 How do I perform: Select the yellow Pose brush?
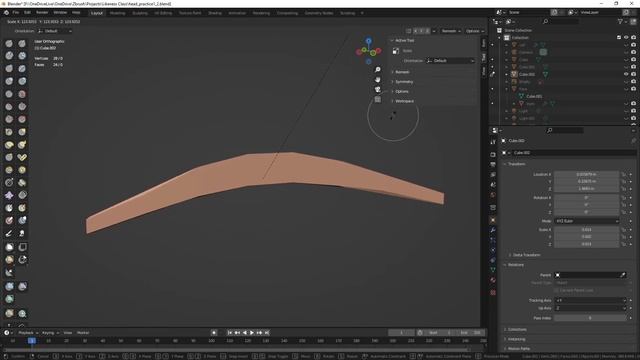[x=22, y=157]
